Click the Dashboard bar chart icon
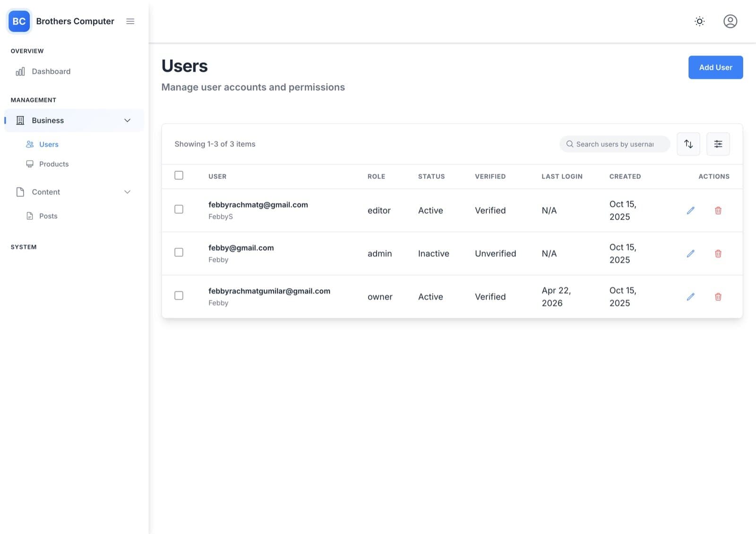The width and height of the screenshot is (756, 534). [x=20, y=71]
